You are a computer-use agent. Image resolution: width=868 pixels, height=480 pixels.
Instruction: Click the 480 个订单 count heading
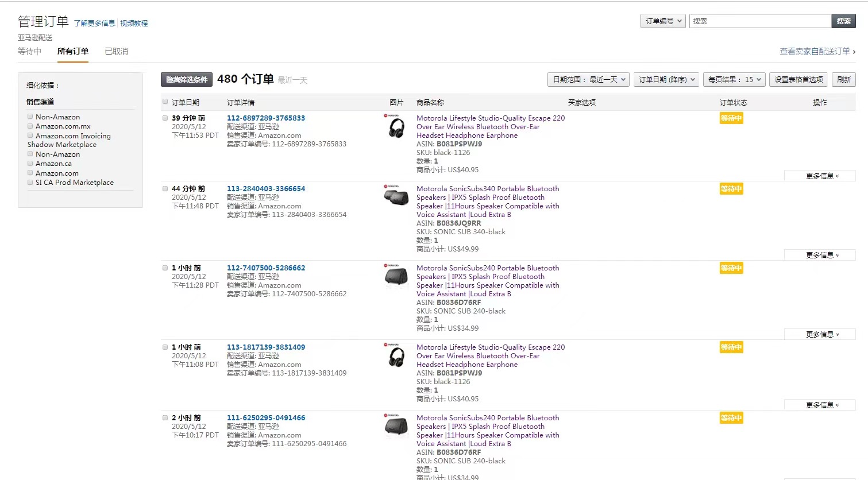pos(245,79)
